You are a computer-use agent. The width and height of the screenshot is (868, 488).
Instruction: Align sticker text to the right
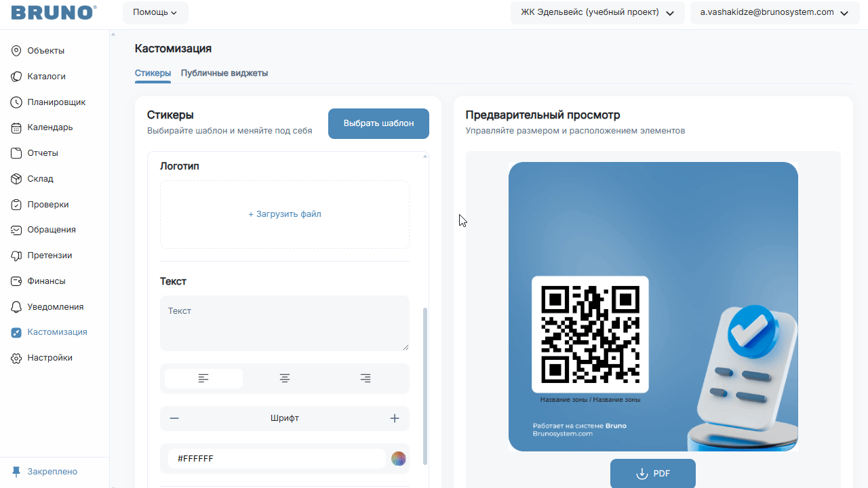pos(366,378)
